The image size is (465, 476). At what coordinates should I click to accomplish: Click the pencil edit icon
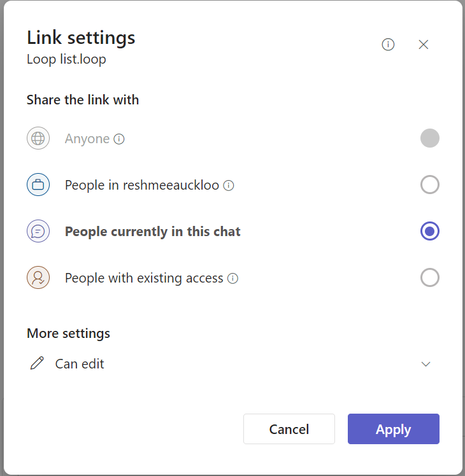(38, 363)
